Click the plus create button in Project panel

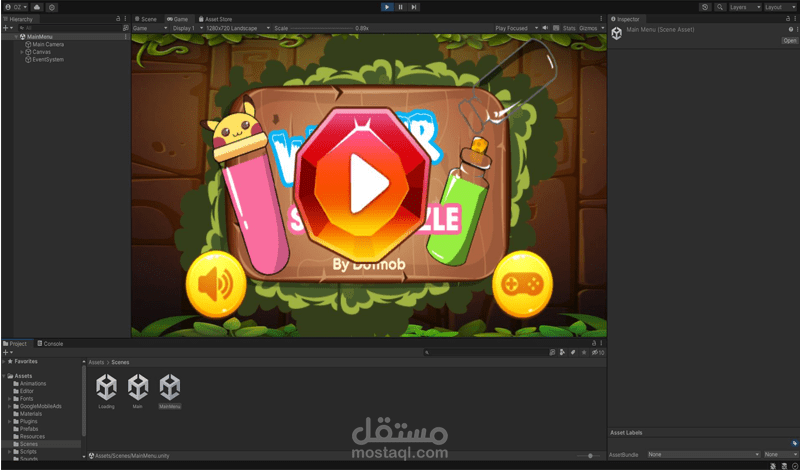click(7, 353)
